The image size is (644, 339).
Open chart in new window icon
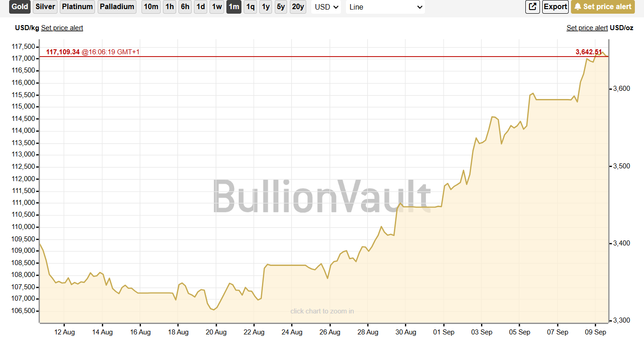click(533, 7)
